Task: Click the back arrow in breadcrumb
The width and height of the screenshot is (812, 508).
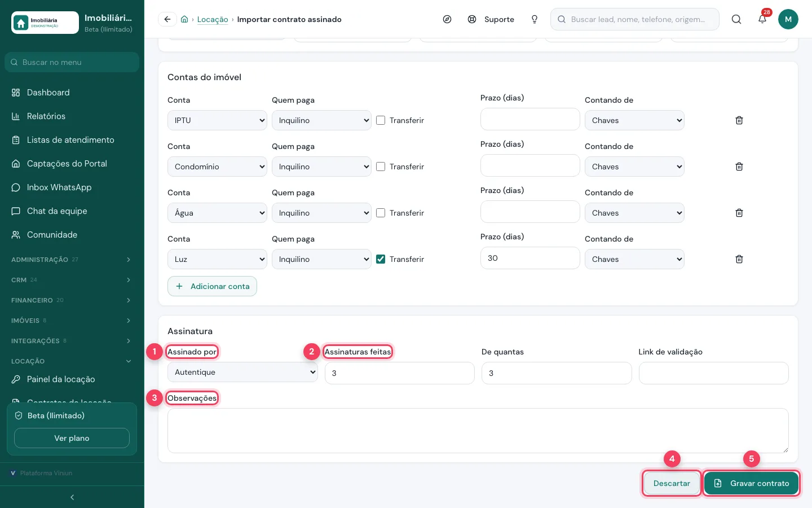Action: [x=167, y=19]
